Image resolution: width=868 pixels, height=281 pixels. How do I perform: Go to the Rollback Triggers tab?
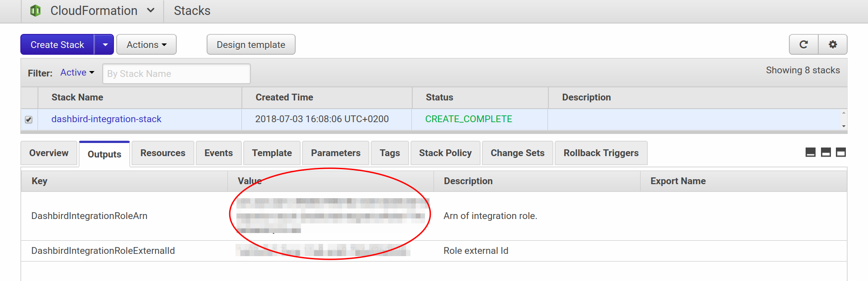601,153
